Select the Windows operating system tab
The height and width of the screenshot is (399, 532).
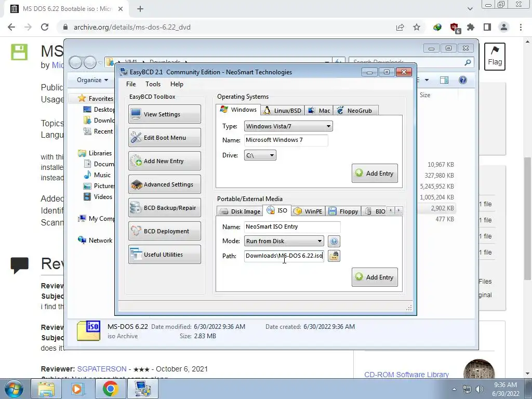click(238, 110)
